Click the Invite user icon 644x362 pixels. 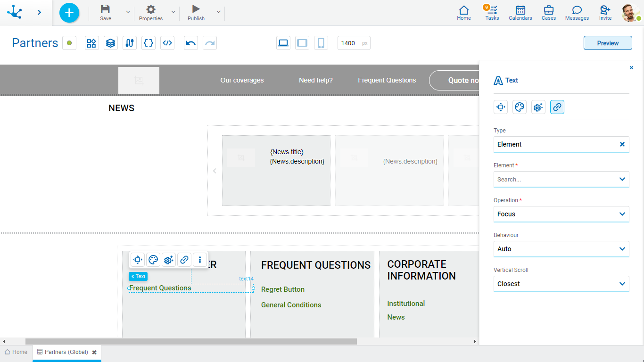[605, 13]
